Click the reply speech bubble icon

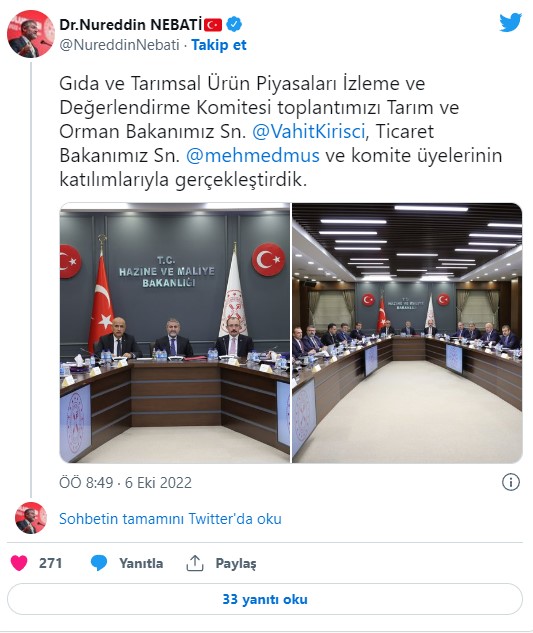tap(99, 563)
